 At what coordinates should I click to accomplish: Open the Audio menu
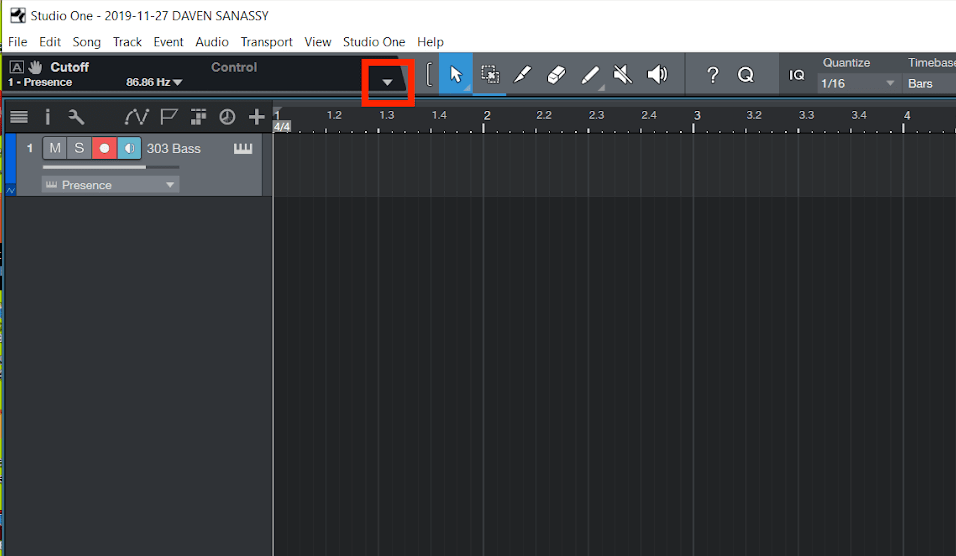coord(212,41)
